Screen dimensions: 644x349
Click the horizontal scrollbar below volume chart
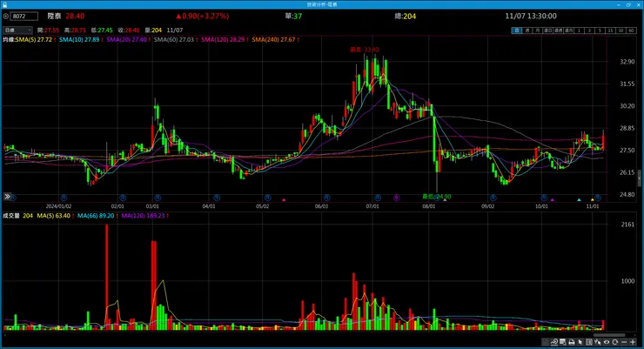click(x=609, y=335)
